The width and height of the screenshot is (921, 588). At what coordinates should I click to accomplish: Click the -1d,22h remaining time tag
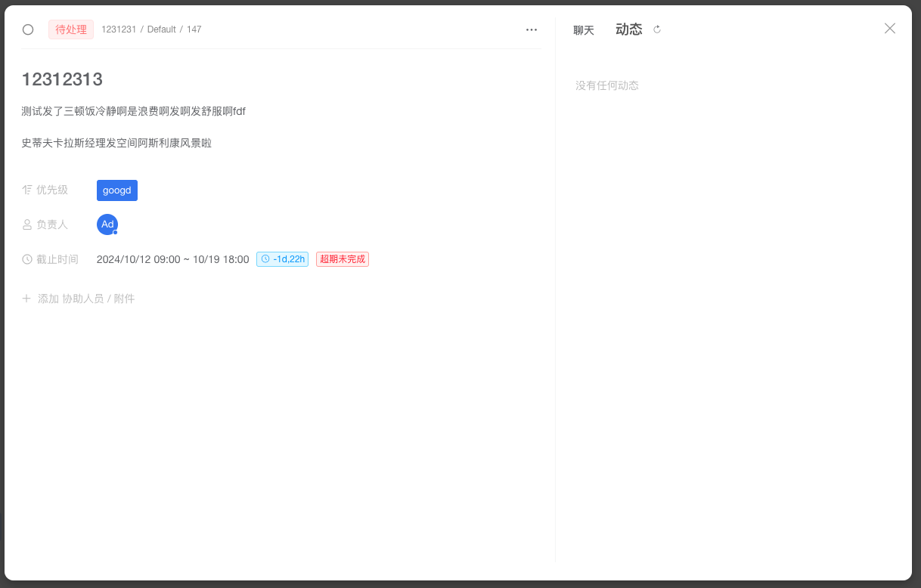[282, 259]
